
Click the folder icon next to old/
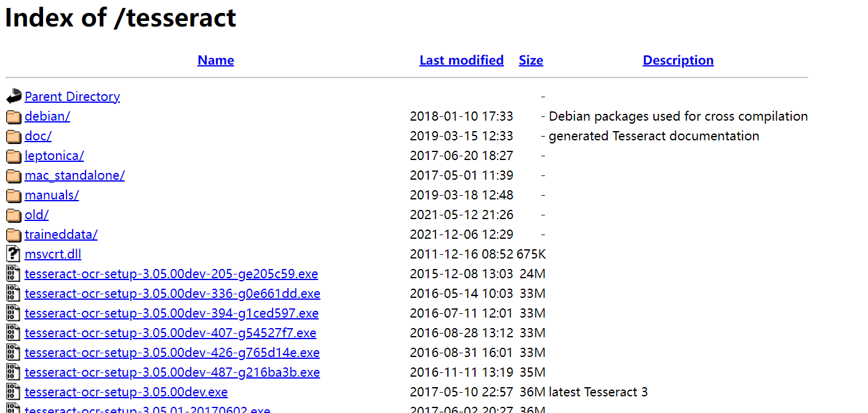coord(14,215)
